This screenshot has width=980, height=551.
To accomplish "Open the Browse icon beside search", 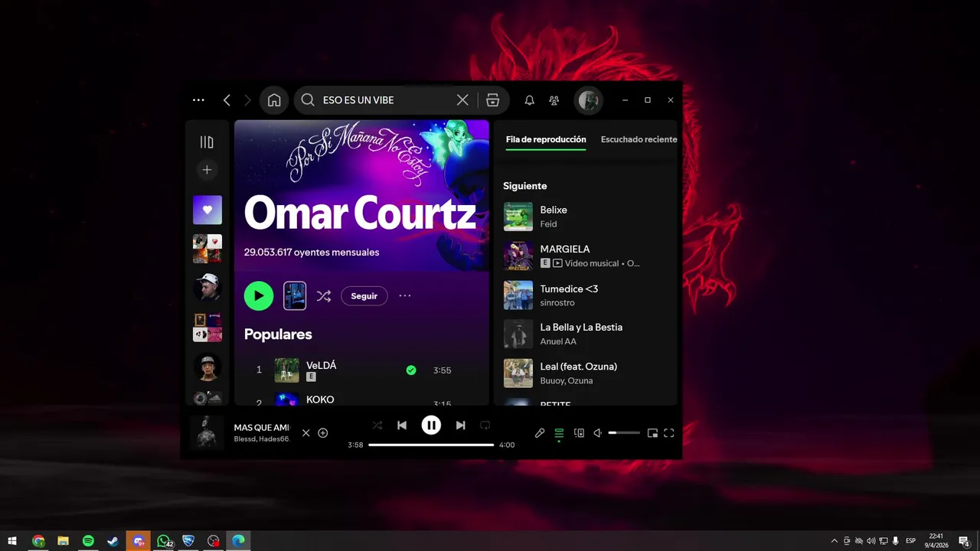I will (493, 100).
